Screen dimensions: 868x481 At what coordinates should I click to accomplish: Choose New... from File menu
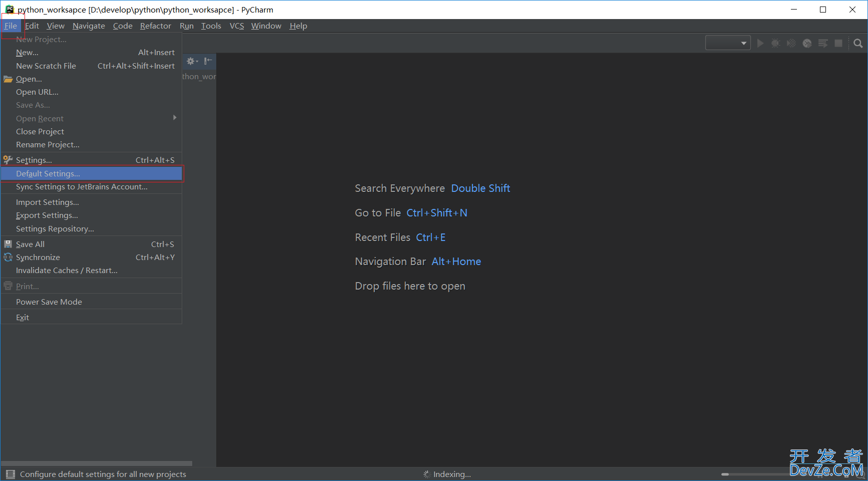tap(92, 52)
